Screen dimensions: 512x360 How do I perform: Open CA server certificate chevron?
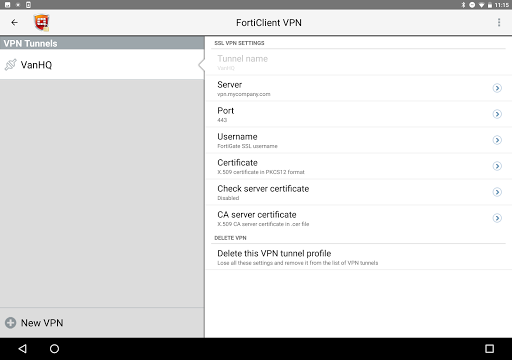pyautogui.click(x=497, y=218)
